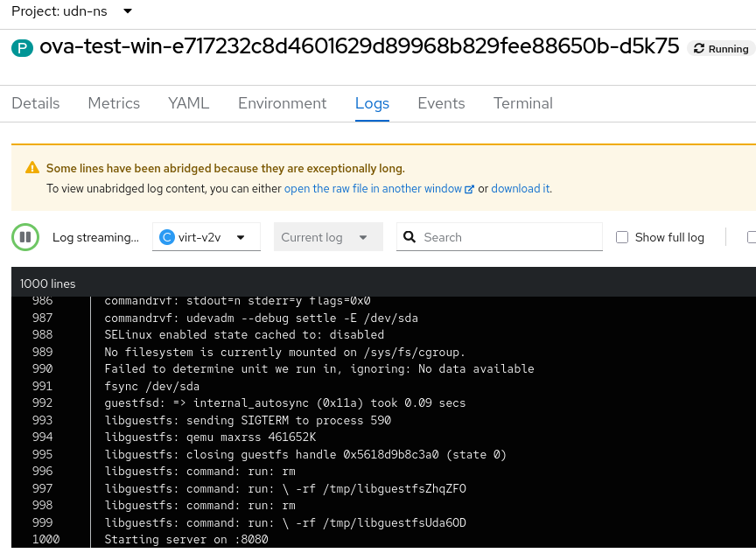Image resolution: width=756 pixels, height=553 pixels.
Task: Tick the partially visible checkbox after Show full log
Action: pos(751,237)
